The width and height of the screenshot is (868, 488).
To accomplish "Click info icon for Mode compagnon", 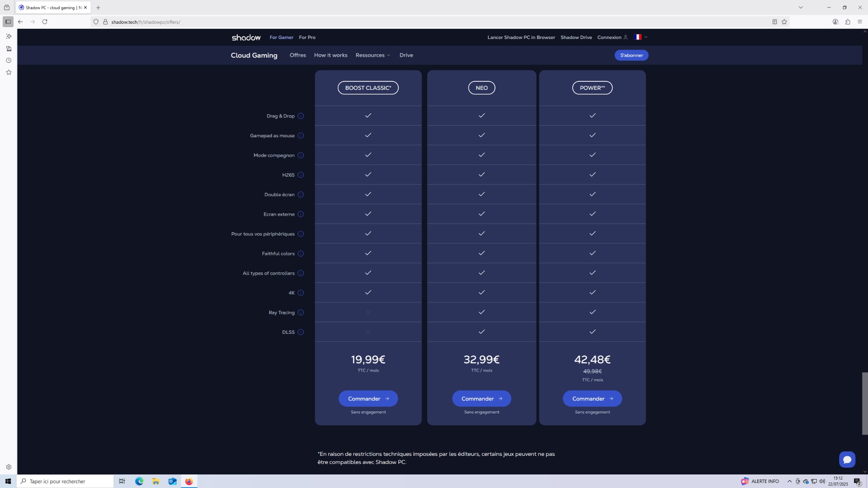I will [300, 155].
